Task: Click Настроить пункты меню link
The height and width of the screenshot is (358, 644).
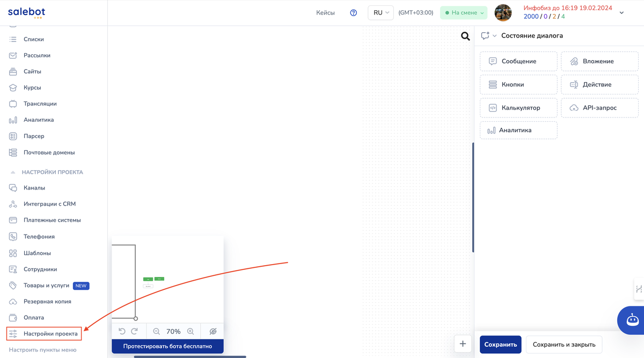Action: 42,350
